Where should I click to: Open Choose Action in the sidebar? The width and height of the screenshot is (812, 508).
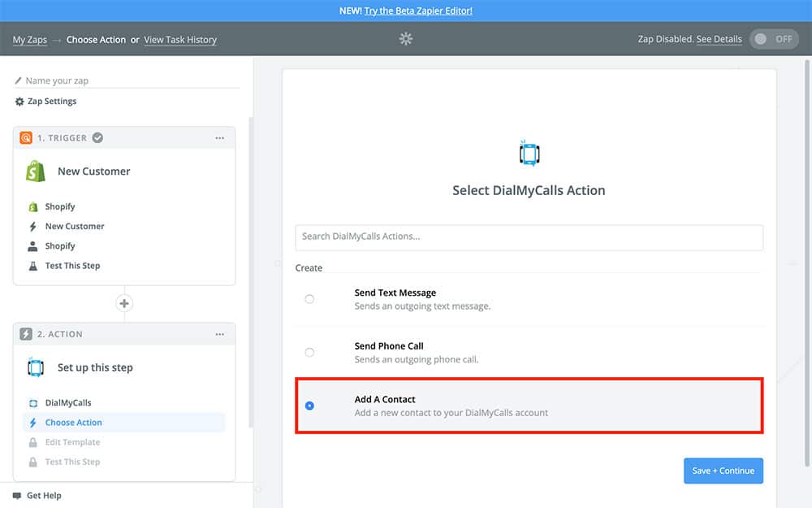click(74, 423)
